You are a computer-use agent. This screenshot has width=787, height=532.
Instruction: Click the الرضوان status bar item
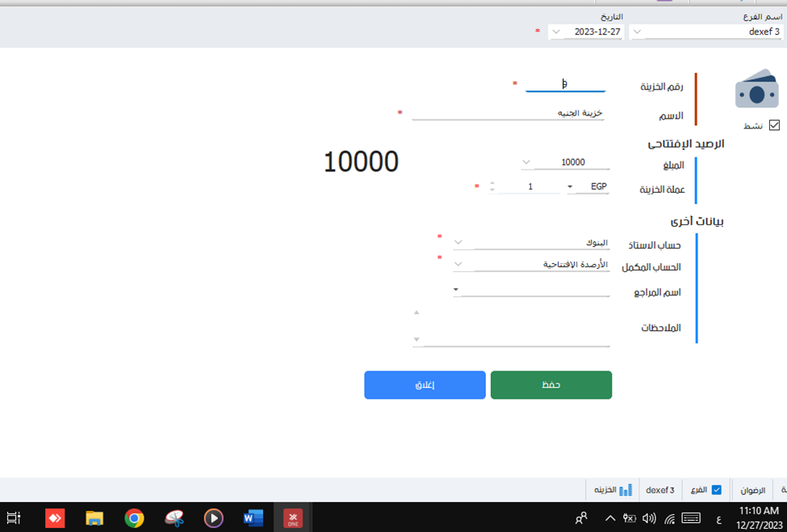(x=752, y=490)
